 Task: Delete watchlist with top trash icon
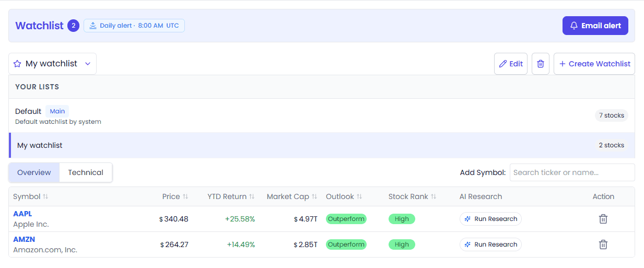point(541,64)
